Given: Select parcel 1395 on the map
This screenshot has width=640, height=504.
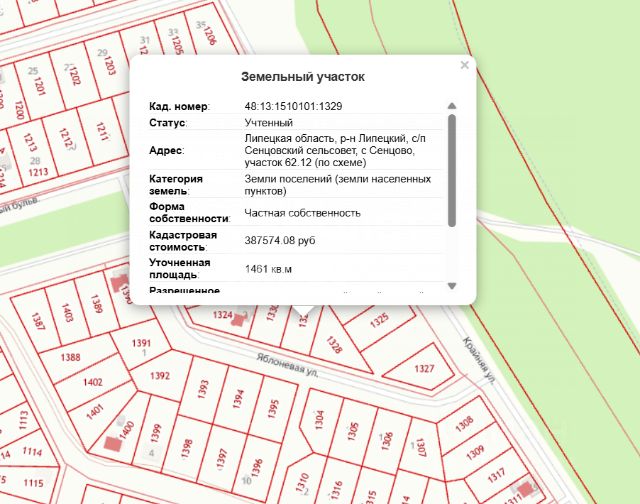Looking at the screenshot, I should coord(273,409).
